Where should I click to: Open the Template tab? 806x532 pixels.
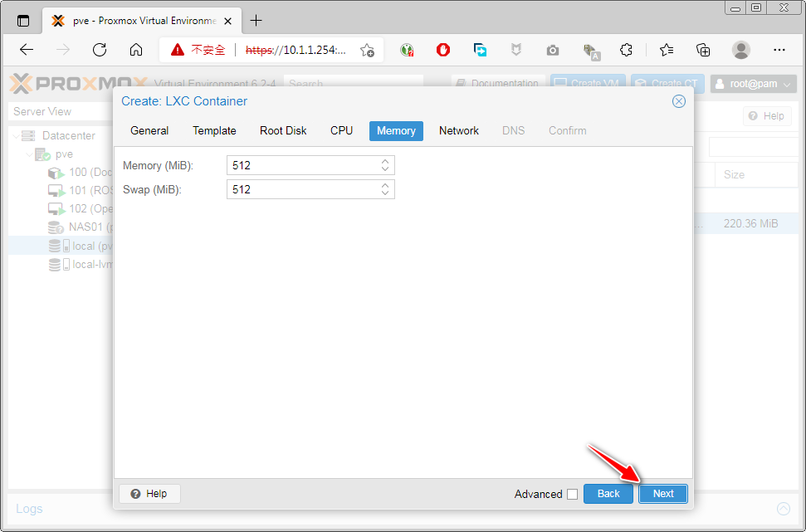[214, 130]
